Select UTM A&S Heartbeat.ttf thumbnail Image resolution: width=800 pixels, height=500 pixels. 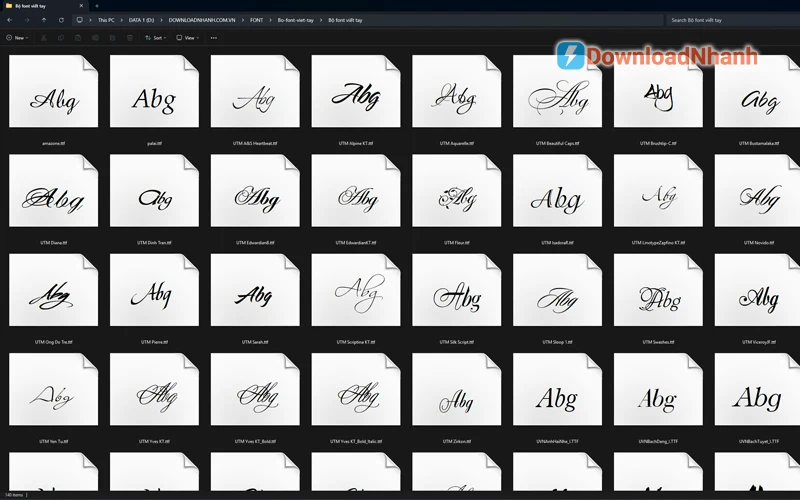click(x=255, y=91)
